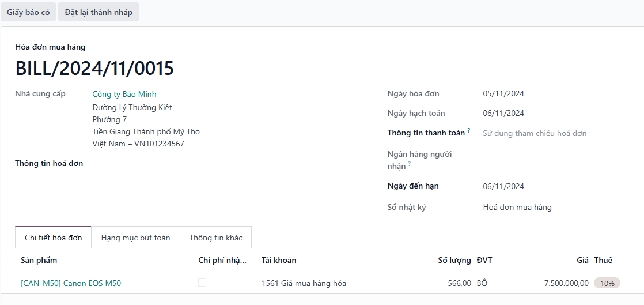Screen dimensions: 644x305
Task: Click the Ngân hàng người nhận help question mark
Action: coord(410,163)
